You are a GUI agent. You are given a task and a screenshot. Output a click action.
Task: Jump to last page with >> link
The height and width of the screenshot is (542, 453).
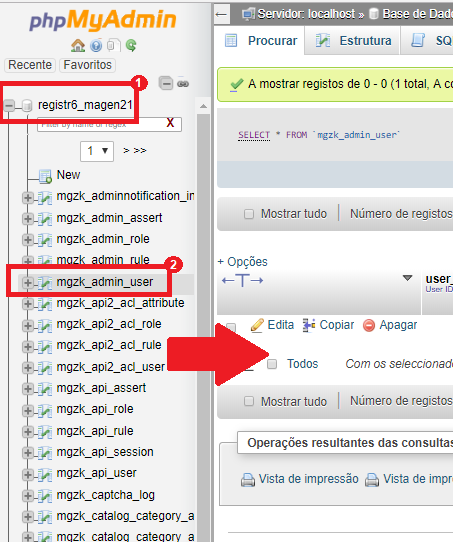(140, 150)
